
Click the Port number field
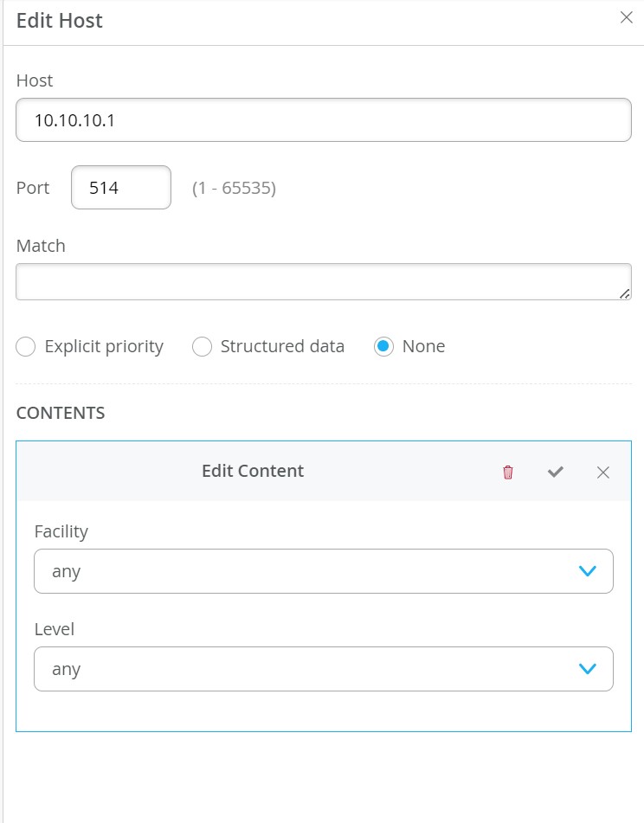120,187
